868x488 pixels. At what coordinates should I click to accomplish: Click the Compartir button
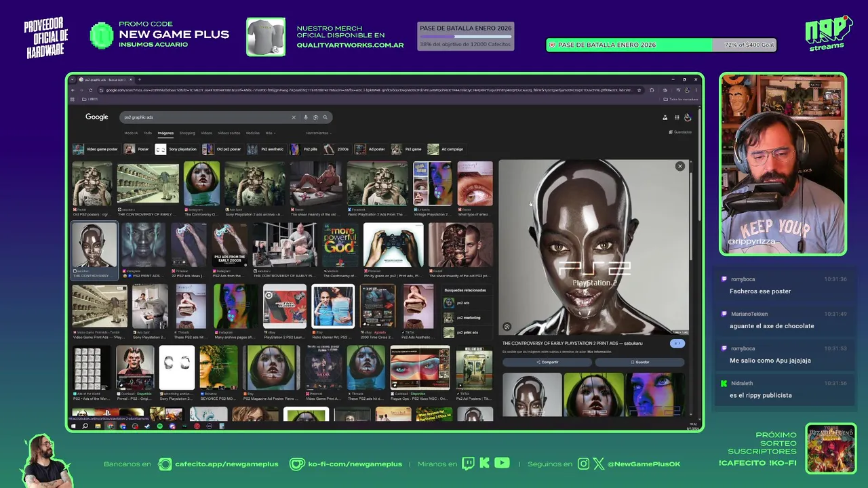pyautogui.click(x=547, y=362)
